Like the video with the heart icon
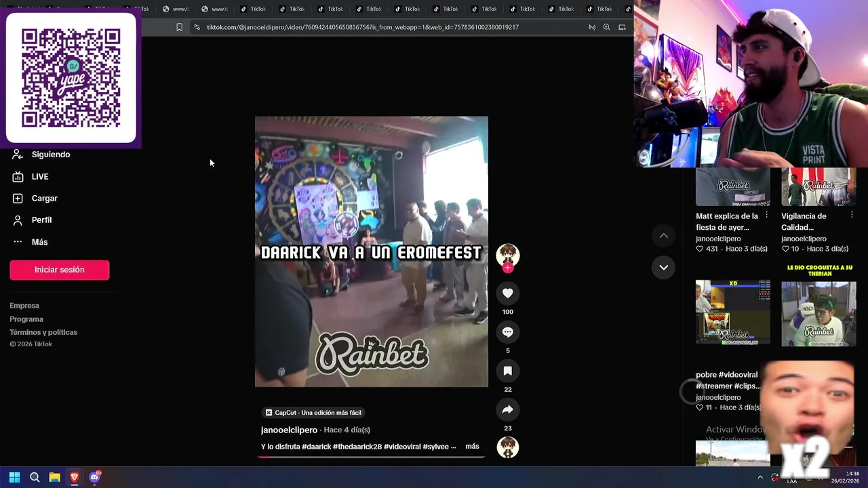The image size is (868, 488). pos(507,293)
